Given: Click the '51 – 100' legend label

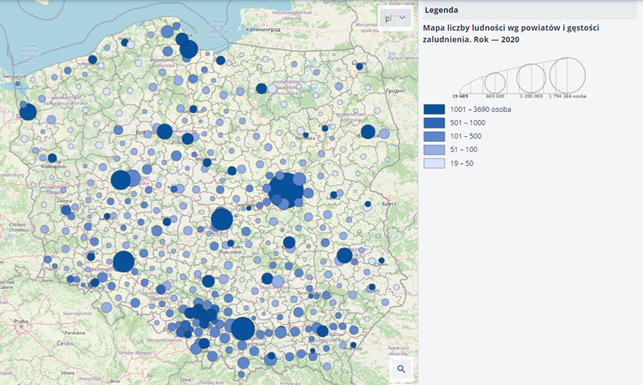Looking at the screenshot, I should point(463,150).
